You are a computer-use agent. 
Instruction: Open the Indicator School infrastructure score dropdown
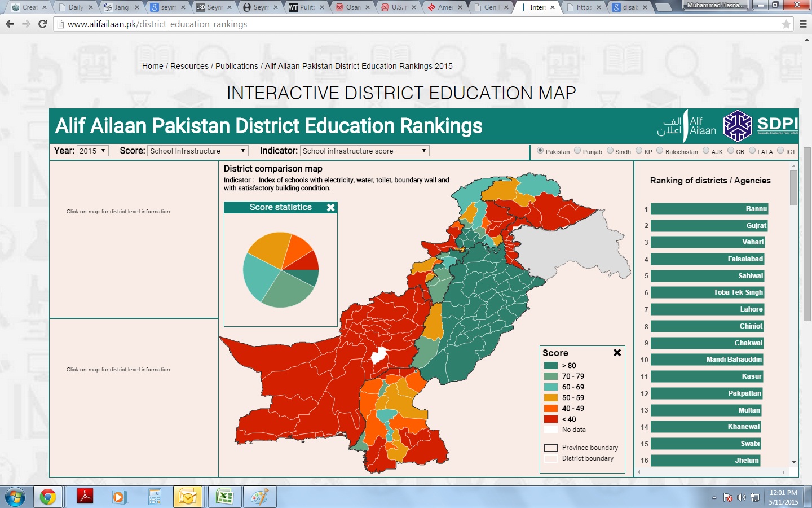(x=365, y=151)
